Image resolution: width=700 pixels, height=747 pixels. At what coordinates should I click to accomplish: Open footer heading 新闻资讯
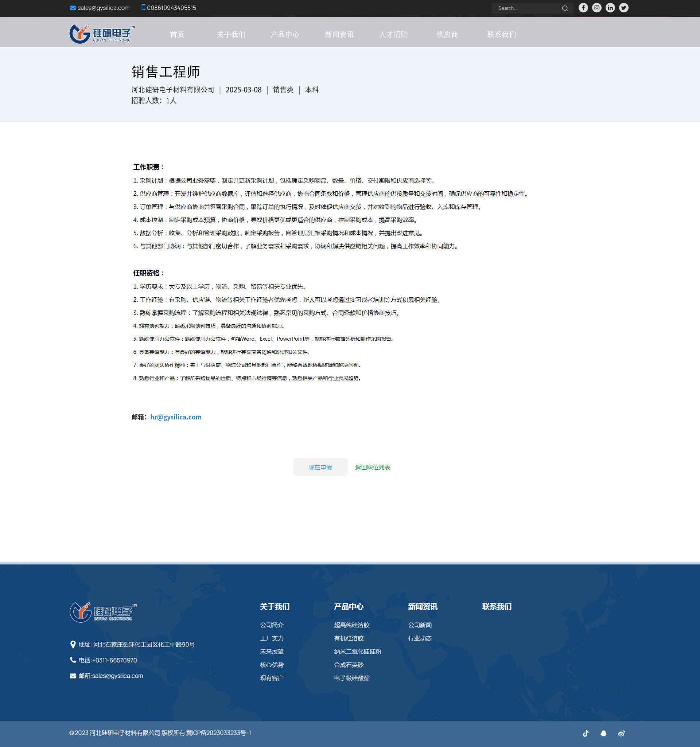pos(423,606)
